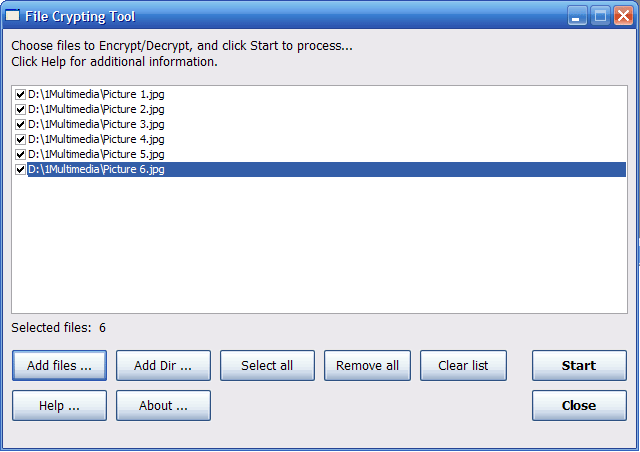The height and width of the screenshot is (452, 640).
Task: Start processing the selected files
Action: click(579, 366)
